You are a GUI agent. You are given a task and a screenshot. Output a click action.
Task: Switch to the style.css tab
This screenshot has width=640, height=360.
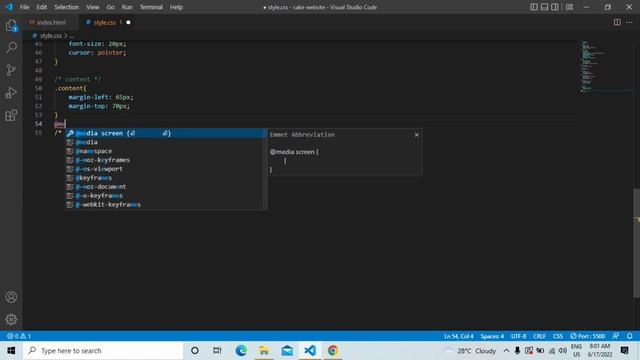coord(105,22)
